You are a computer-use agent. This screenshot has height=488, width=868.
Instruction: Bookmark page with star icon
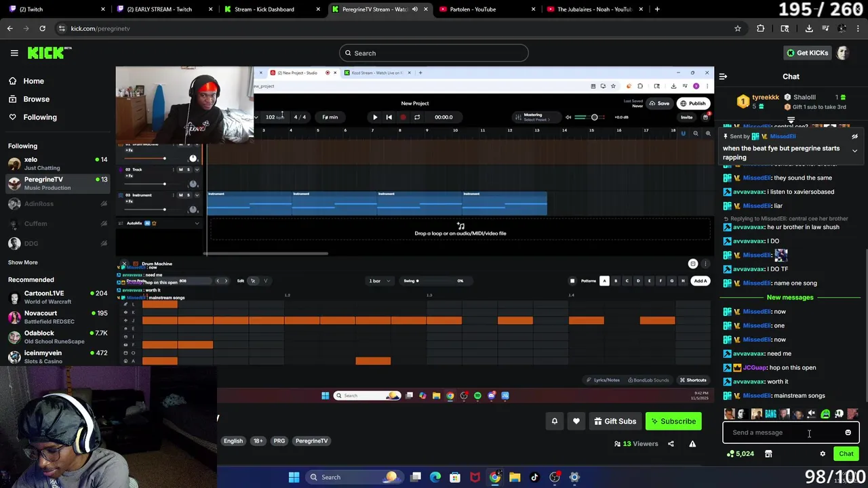click(x=738, y=28)
